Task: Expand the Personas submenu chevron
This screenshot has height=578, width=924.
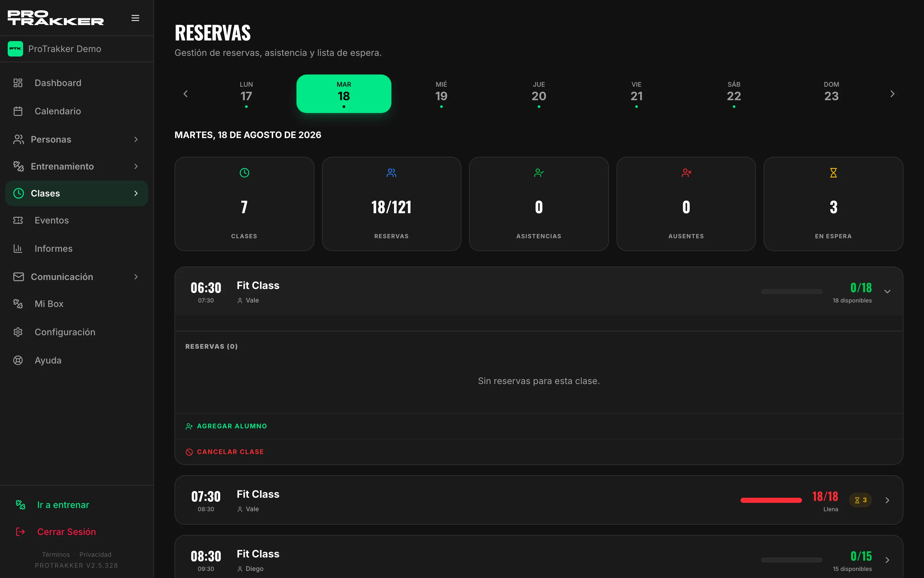Action: (136, 140)
